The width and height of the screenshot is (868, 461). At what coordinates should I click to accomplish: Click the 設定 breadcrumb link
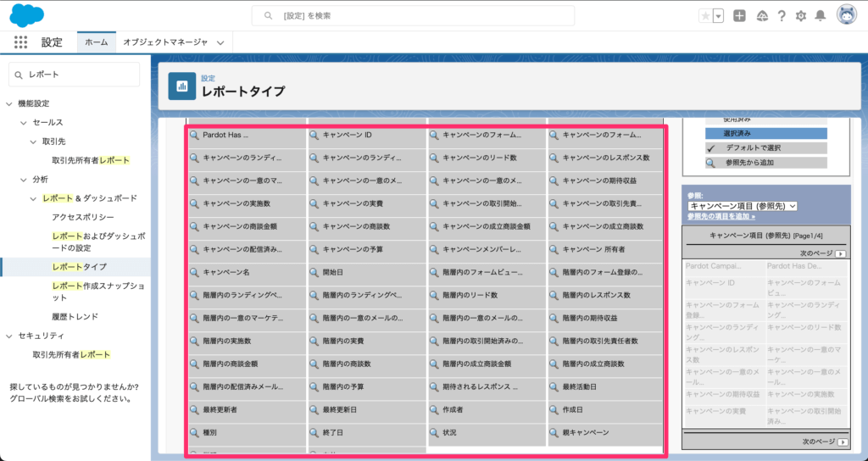(209, 79)
